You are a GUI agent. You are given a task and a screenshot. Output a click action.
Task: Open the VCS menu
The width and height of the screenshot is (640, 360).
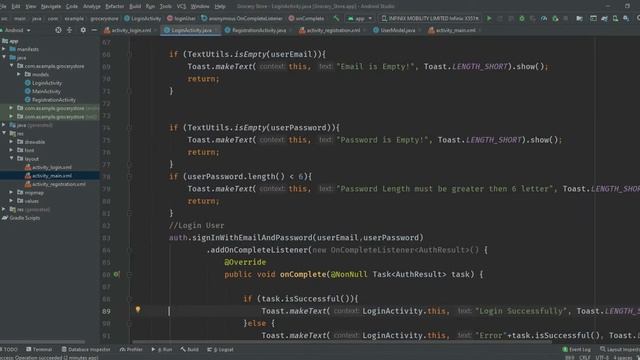pos(181,6)
